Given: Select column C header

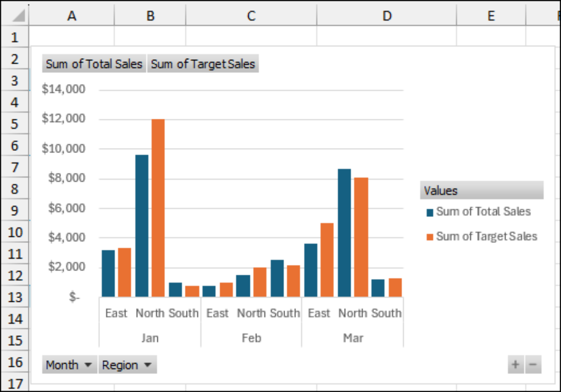Looking at the screenshot, I should pyautogui.click(x=251, y=15).
